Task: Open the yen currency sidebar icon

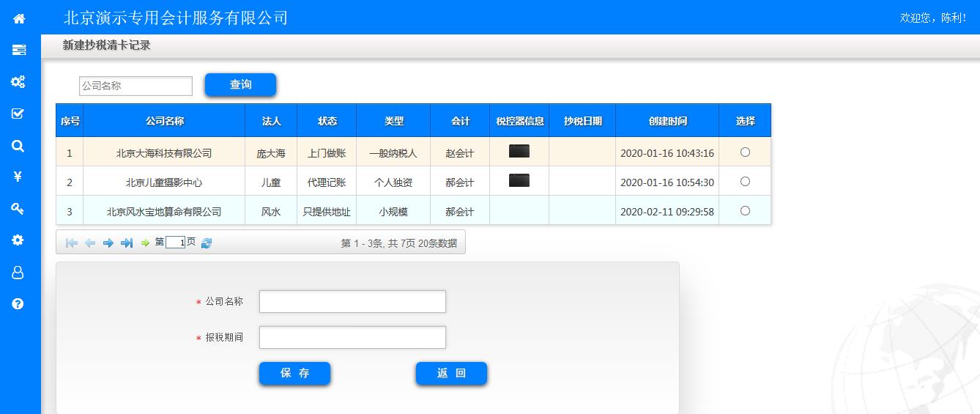Action: tap(18, 177)
